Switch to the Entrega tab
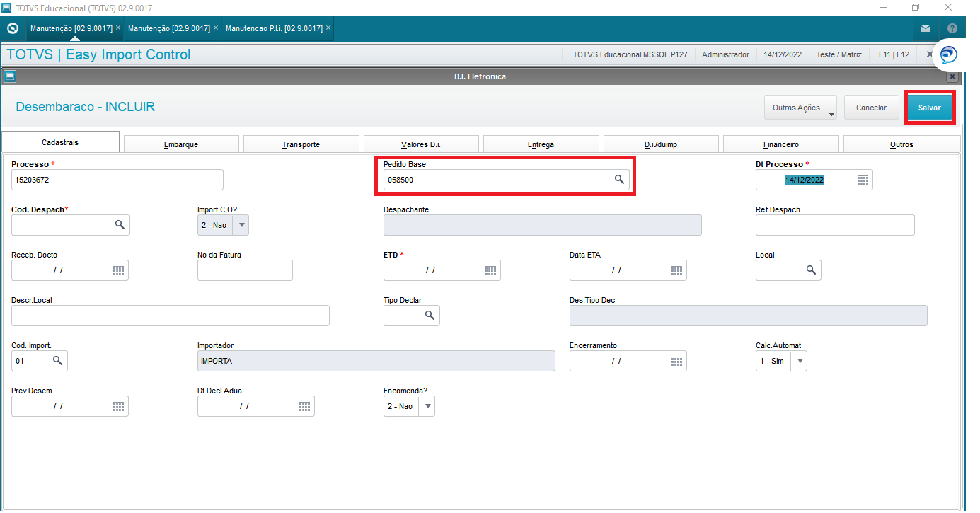Screen dimensions: 980x513 [x=541, y=144]
